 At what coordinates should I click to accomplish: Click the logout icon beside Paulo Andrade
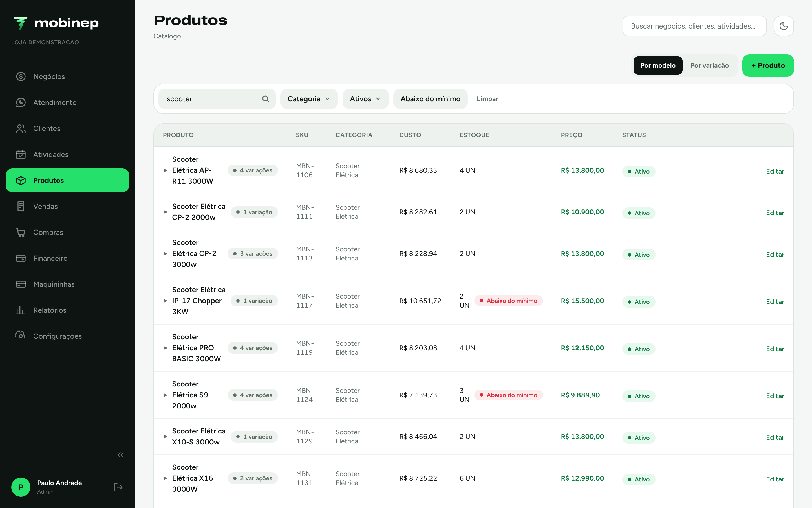[118, 487]
